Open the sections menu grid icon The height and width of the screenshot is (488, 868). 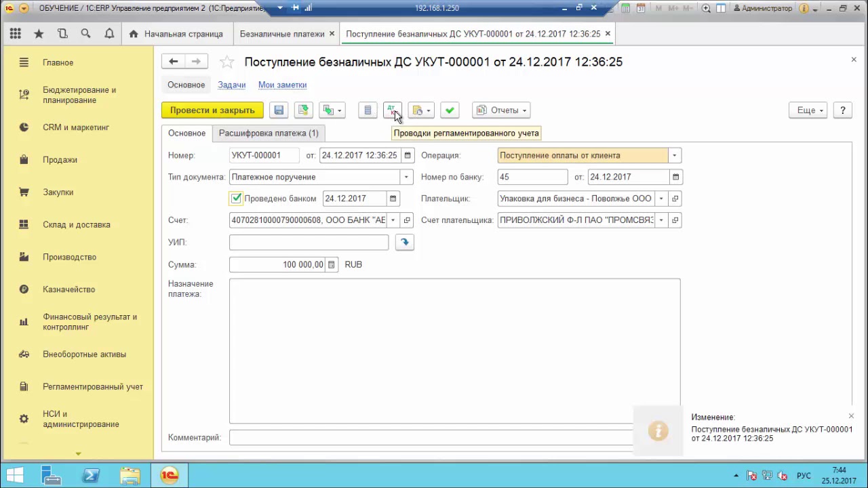click(x=15, y=34)
